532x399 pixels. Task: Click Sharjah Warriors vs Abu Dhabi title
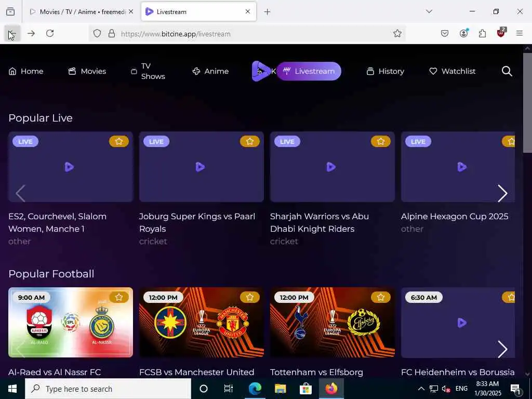[320, 222]
